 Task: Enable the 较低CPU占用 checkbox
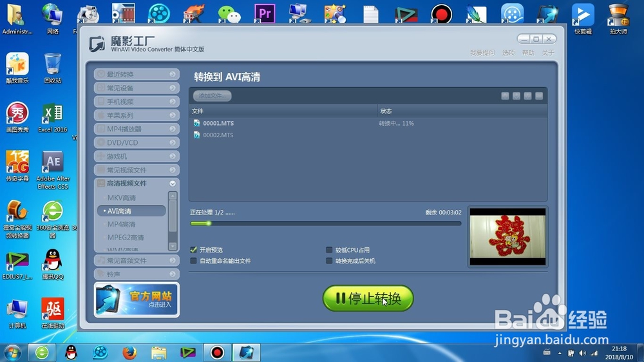tap(329, 249)
